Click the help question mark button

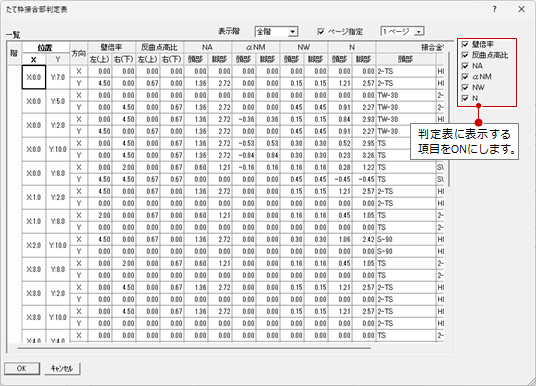(494, 9)
